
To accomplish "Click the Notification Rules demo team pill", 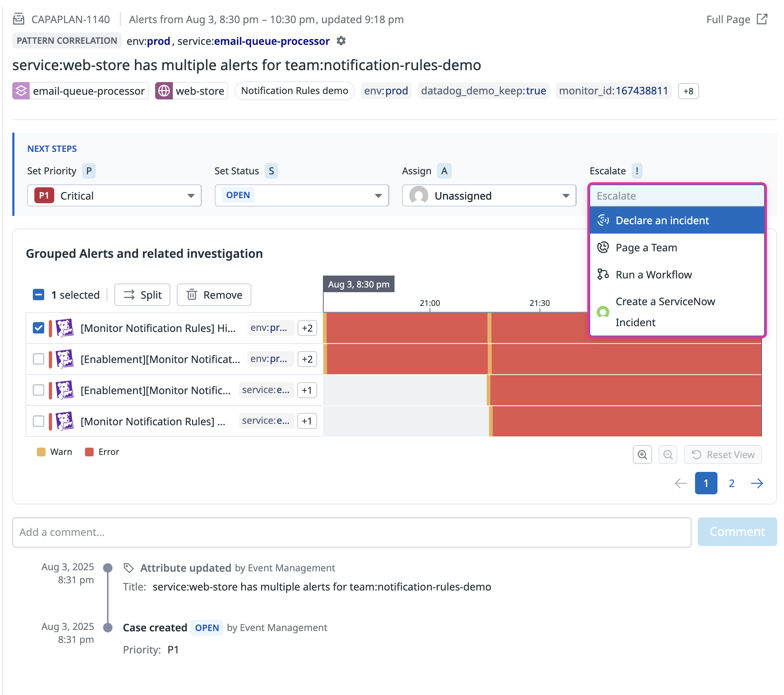I will coord(295,91).
